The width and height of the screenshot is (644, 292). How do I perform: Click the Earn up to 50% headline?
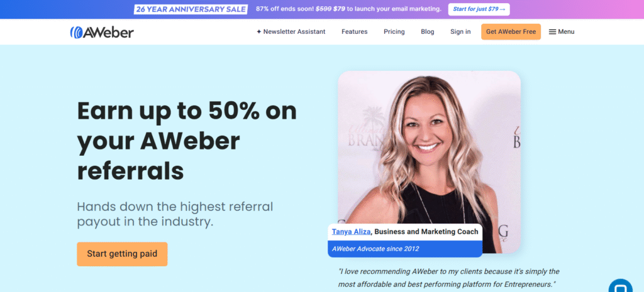[187, 140]
